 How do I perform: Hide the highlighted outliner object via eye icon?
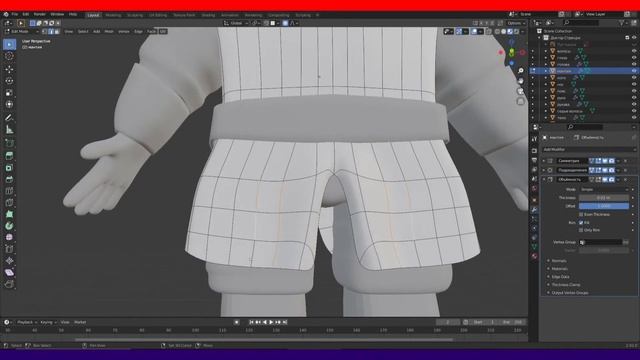pyautogui.click(x=634, y=71)
